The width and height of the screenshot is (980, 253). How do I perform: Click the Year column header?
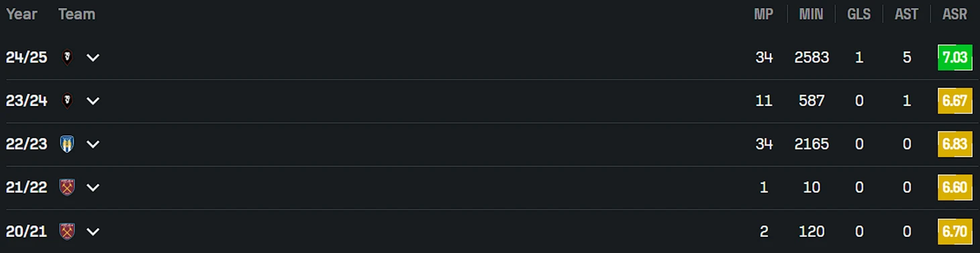coord(21,14)
